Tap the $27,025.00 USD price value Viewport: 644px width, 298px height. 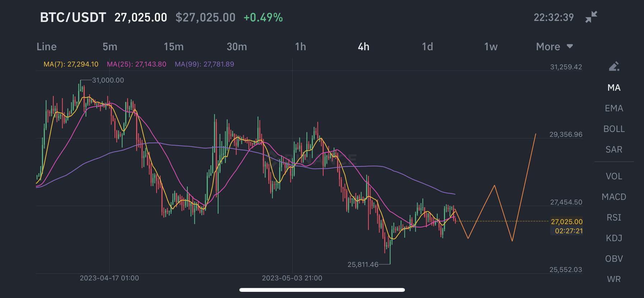205,17
